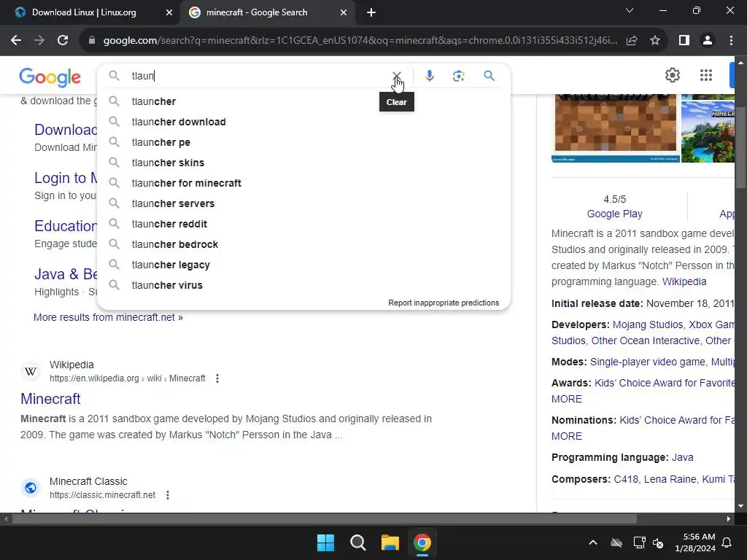Viewport: 747px width, 560px height.
Task: Open options for Wikipedia result
Action: [x=217, y=378]
